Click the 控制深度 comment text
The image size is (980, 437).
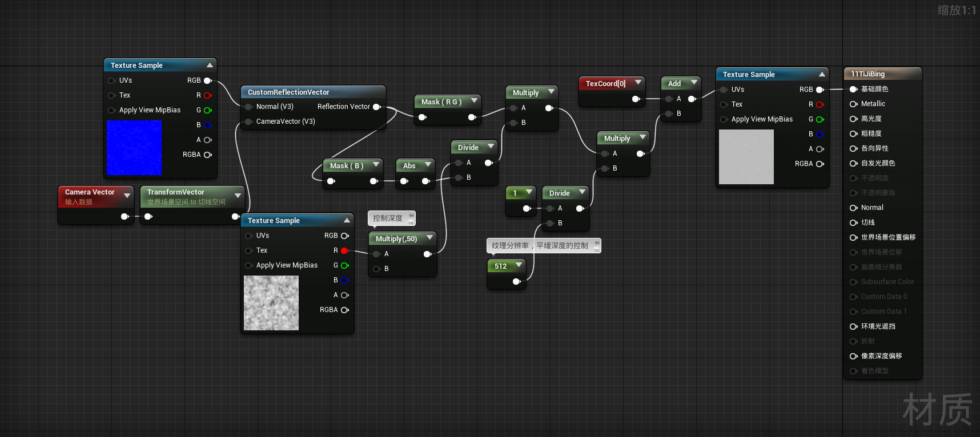point(387,218)
